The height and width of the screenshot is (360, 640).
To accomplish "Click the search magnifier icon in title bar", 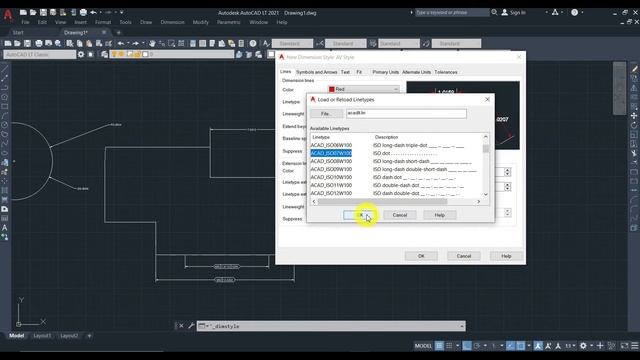I will pos(494,13).
